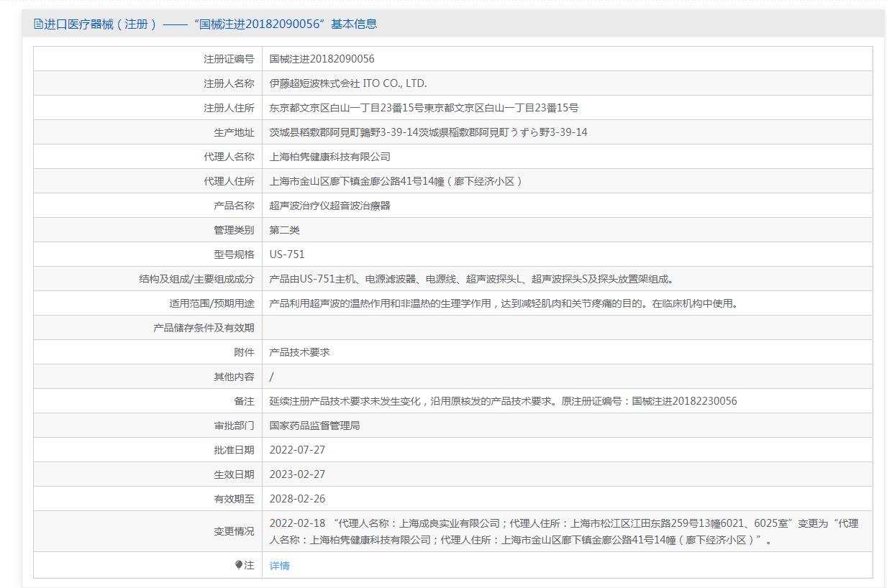Click the 变更情况 change record text
The image size is (887, 588).
tap(563, 531)
